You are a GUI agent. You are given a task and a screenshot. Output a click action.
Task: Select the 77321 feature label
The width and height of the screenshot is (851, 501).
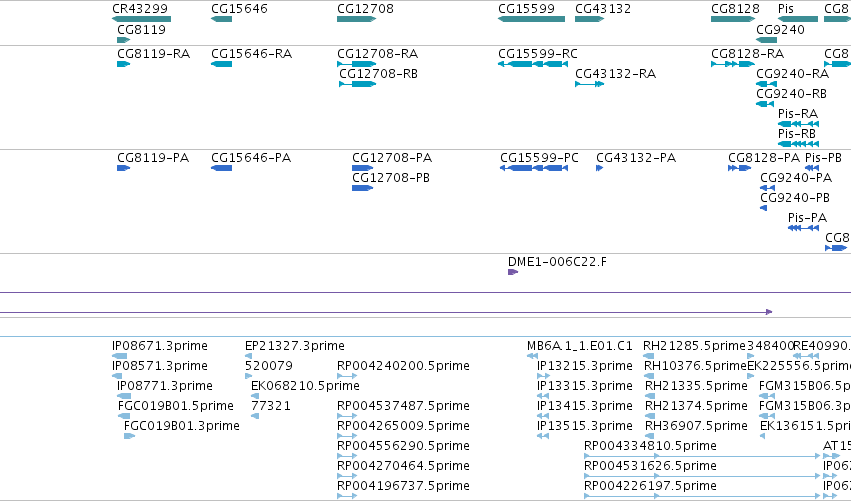pyautogui.click(x=271, y=407)
